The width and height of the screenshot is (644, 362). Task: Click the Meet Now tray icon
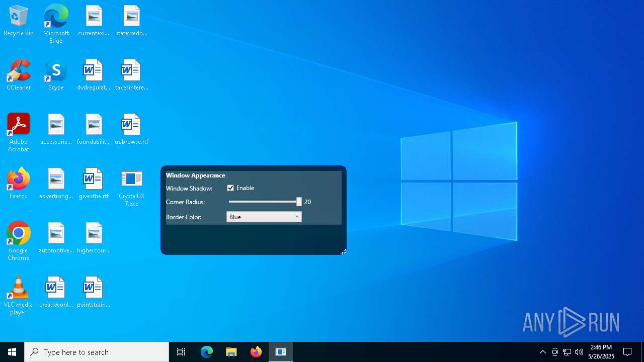pos(555,352)
